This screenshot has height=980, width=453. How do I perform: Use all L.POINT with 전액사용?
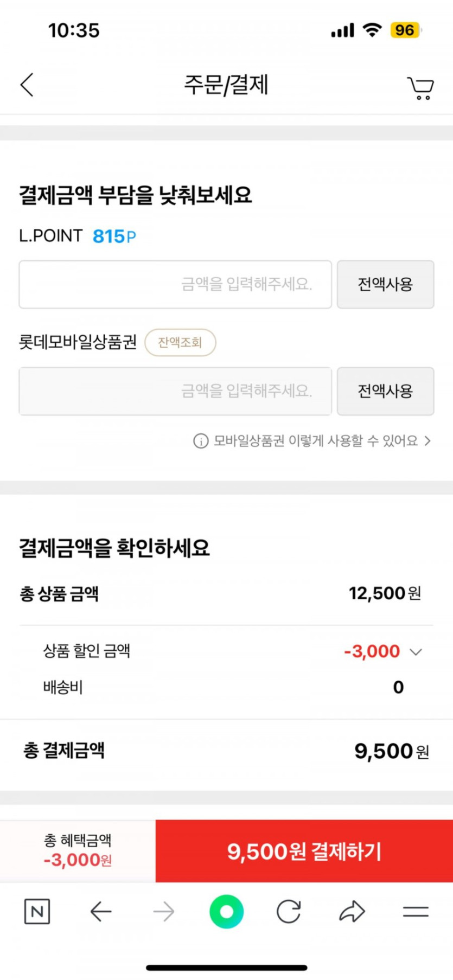pyautogui.click(x=385, y=284)
